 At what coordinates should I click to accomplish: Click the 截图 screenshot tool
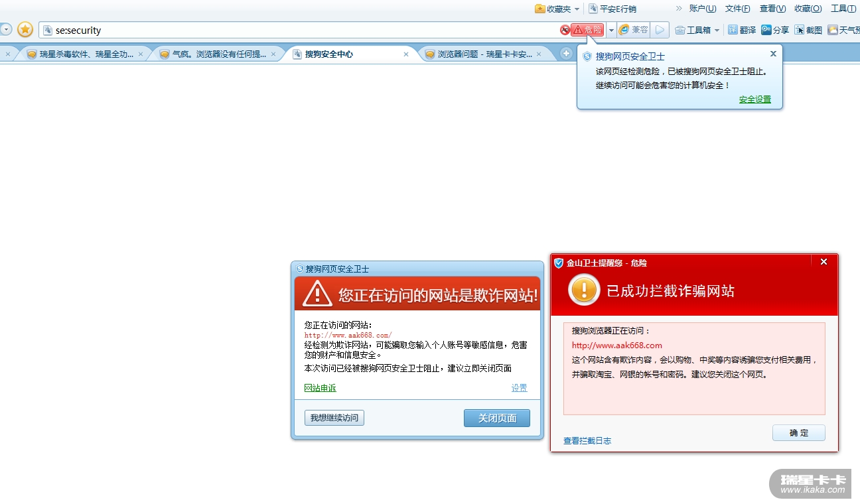808,30
